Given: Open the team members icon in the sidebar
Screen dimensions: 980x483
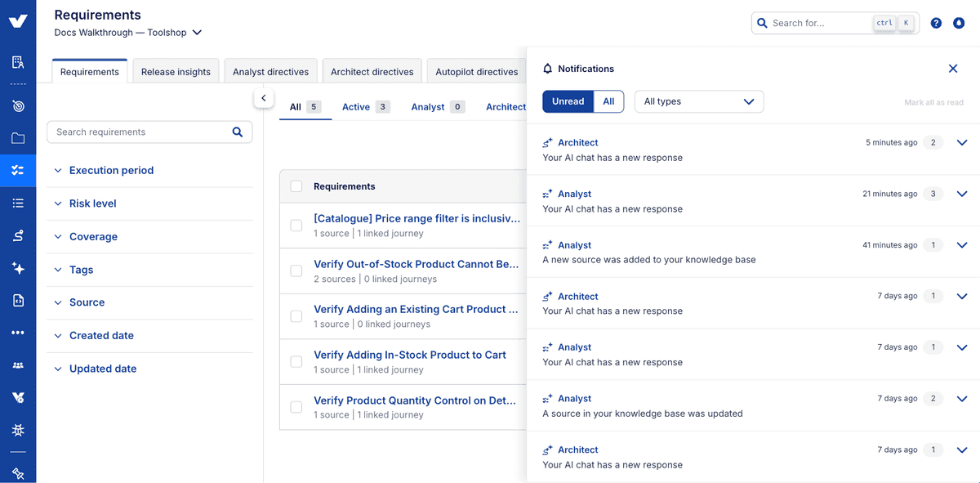Looking at the screenshot, I should (x=18, y=365).
